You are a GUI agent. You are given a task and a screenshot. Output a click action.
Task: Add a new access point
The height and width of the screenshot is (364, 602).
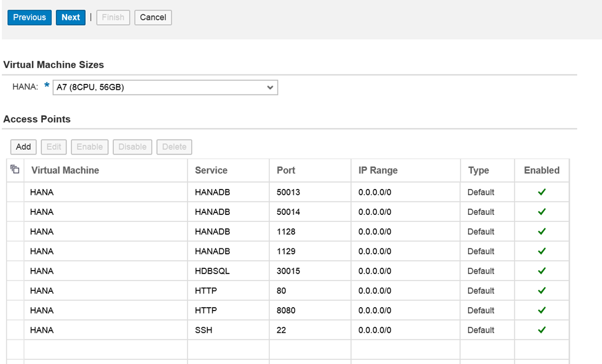point(24,147)
